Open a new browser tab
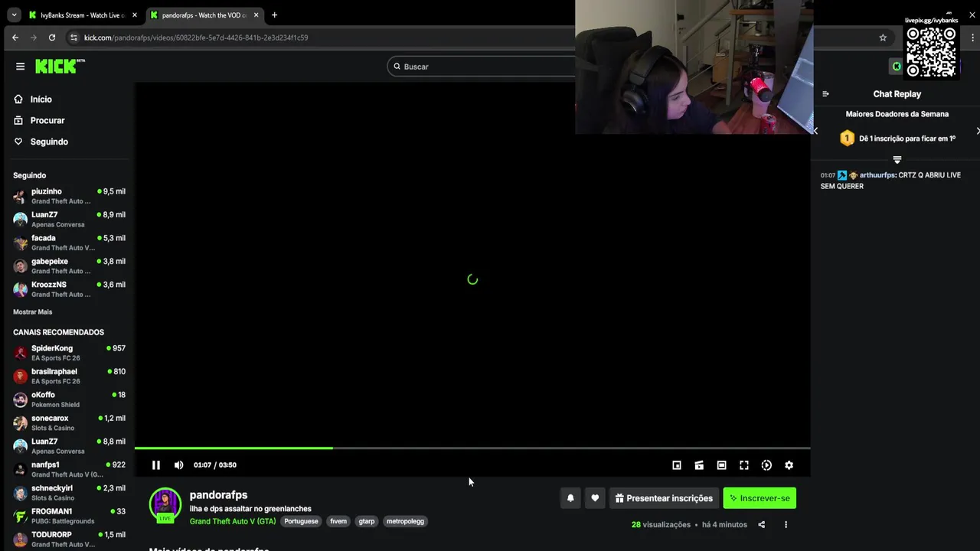The width and height of the screenshot is (980, 551). pyautogui.click(x=274, y=15)
